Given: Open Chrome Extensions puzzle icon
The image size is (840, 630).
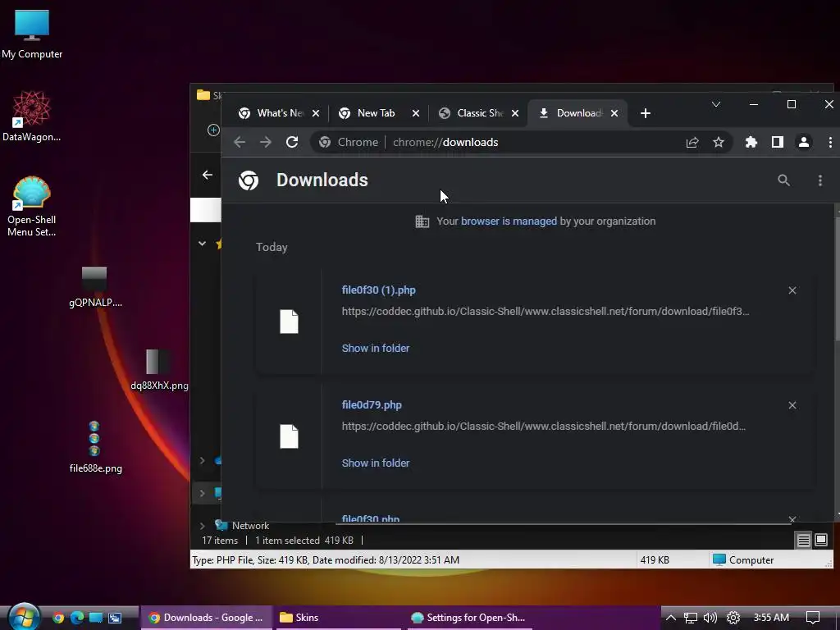Looking at the screenshot, I should 751,142.
